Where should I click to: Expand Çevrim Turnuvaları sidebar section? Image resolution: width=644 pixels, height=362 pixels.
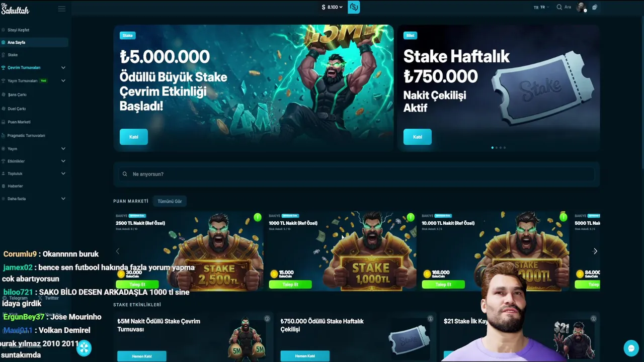[x=63, y=67]
